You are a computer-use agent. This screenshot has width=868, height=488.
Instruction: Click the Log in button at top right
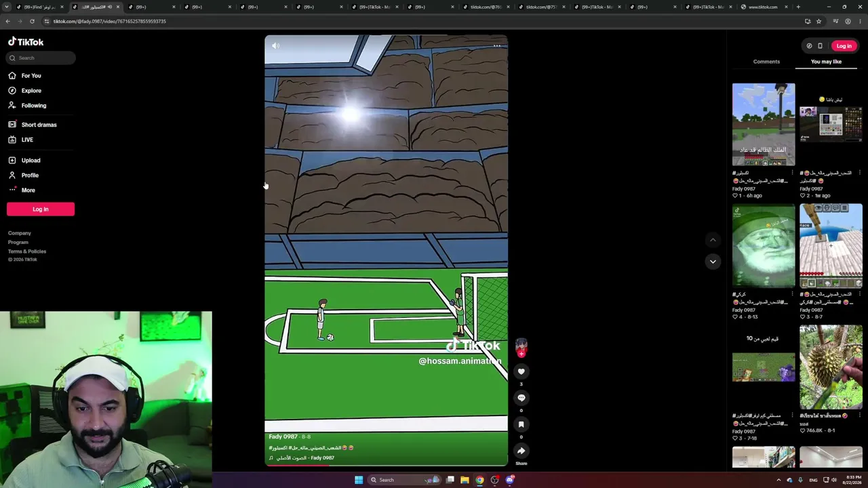(x=844, y=46)
